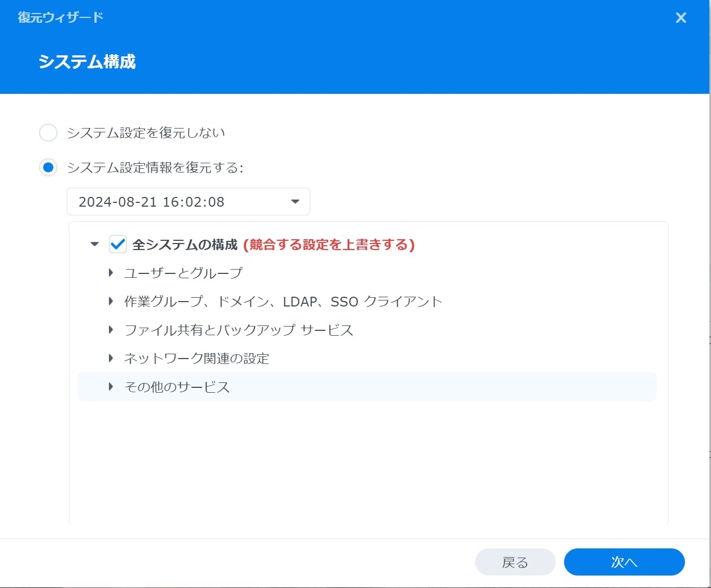Select the その他のサービス row label
711x588 pixels.
click(177, 387)
